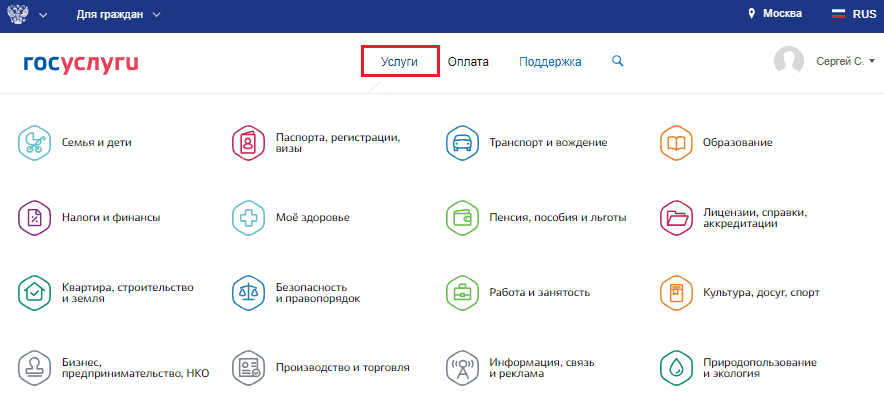Open Природопользование и экология text link

tap(759, 368)
